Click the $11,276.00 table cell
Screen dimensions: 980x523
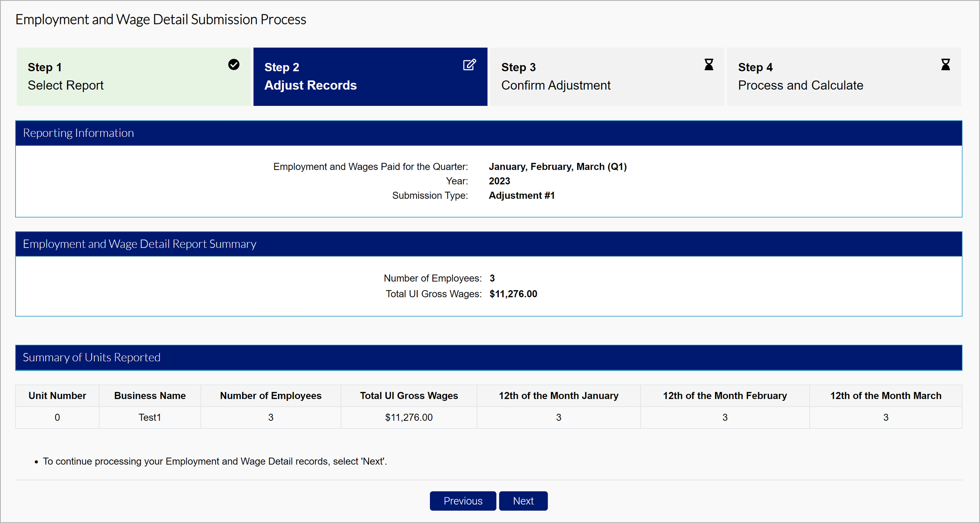coord(409,418)
